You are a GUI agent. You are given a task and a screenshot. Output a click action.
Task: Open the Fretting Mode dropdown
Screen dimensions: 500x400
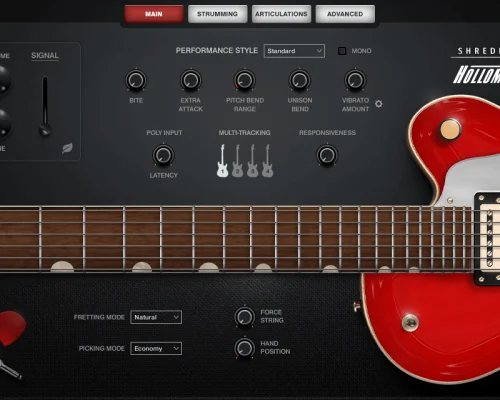(x=156, y=317)
